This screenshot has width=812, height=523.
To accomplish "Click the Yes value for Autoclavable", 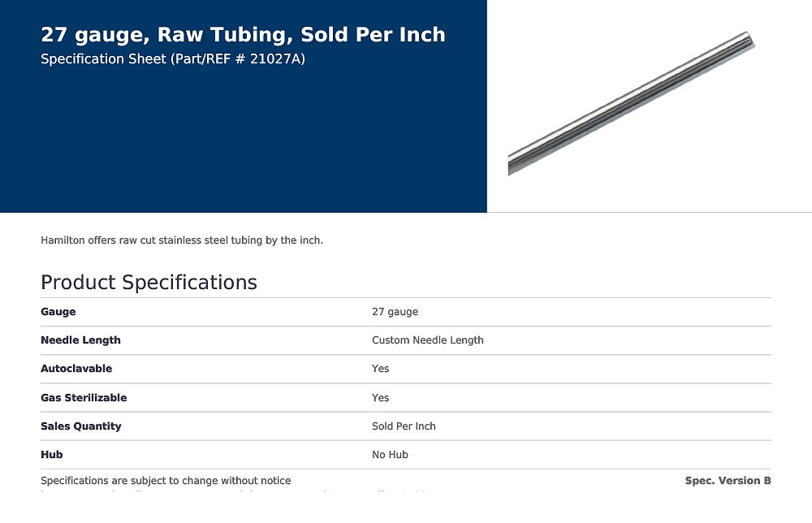I will tap(380, 369).
